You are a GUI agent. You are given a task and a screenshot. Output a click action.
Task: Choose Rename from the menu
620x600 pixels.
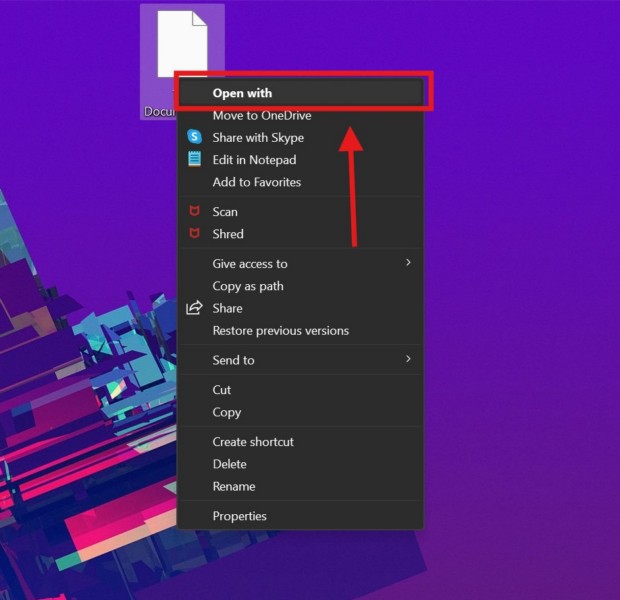pyautogui.click(x=233, y=486)
